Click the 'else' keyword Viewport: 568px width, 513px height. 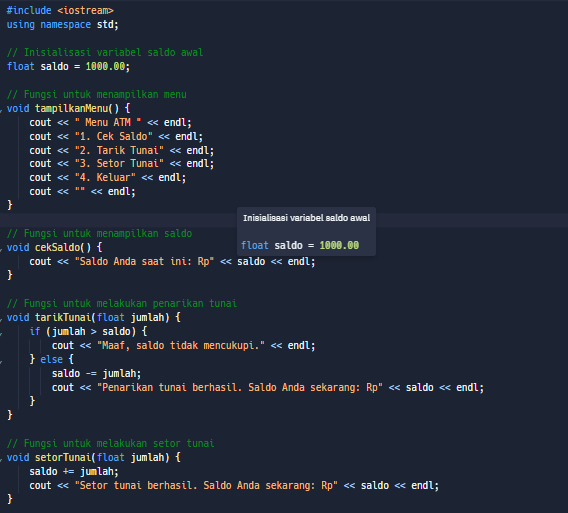(x=51, y=359)
